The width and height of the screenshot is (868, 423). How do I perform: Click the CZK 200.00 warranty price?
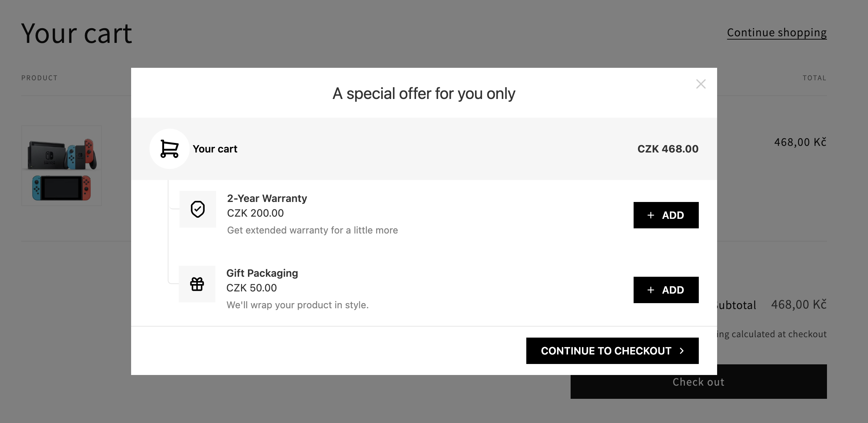[255, 213]
